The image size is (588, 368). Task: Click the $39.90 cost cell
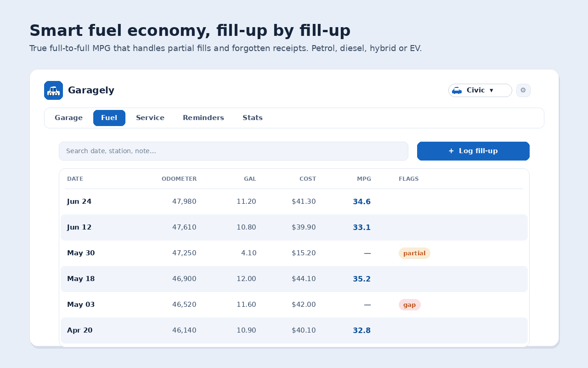pos(304,227)
